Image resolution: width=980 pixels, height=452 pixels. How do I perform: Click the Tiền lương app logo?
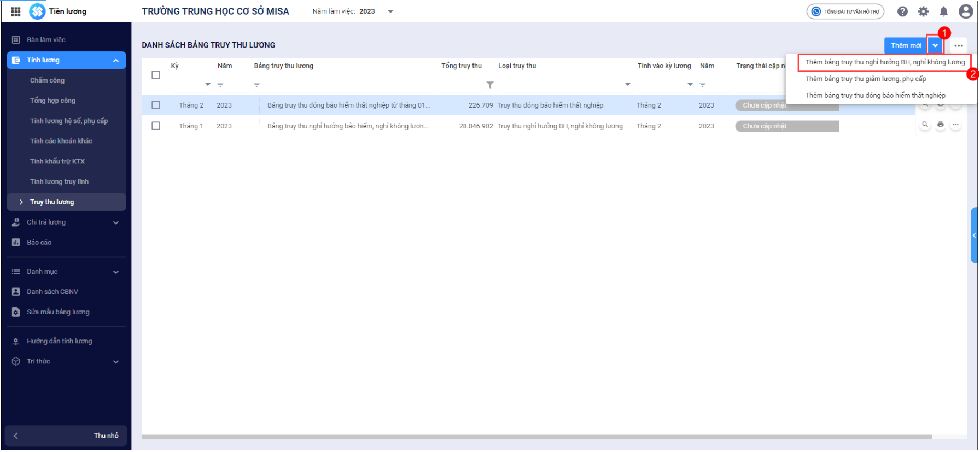click(x=37, y=11)
